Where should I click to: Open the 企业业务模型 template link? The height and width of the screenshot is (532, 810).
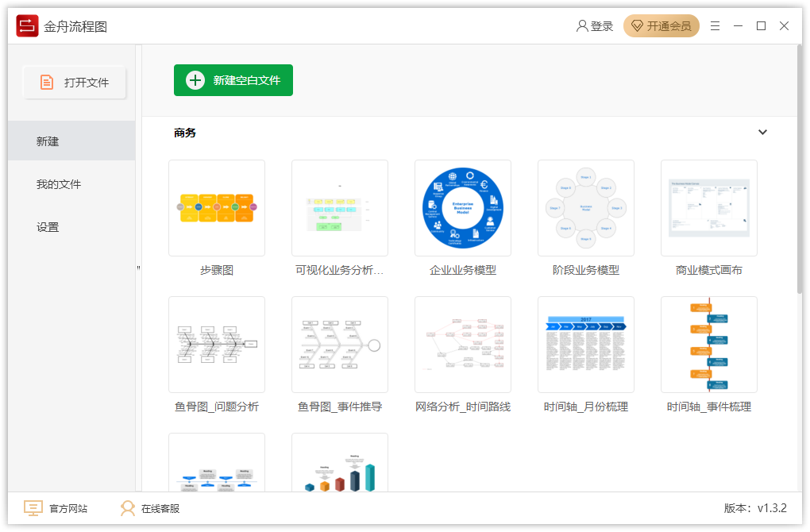coord(462,269)
